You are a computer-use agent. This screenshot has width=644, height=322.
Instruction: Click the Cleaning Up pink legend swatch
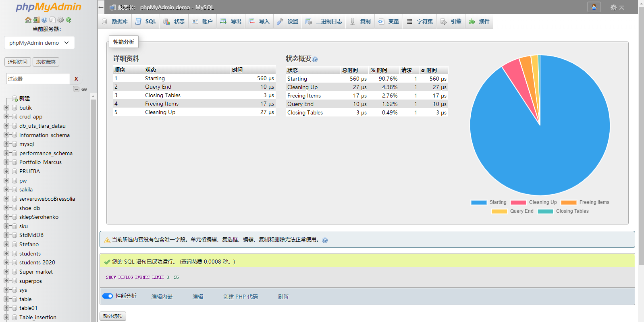tap(518, 203)
